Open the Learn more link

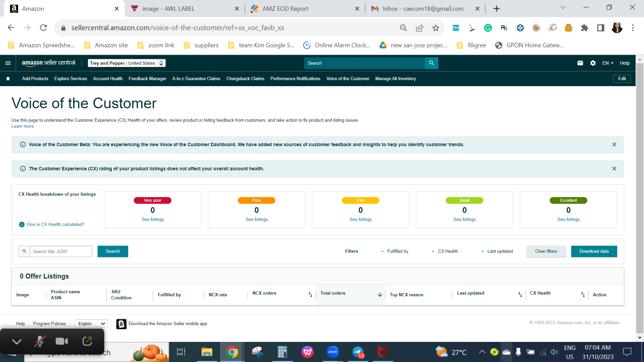point(22,126)
